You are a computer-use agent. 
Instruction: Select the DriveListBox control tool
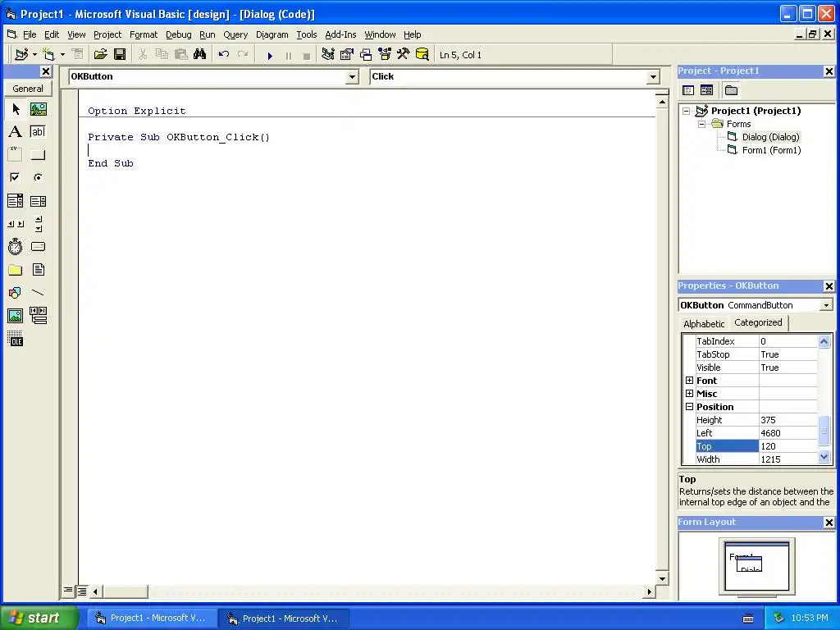pos(38,247)
